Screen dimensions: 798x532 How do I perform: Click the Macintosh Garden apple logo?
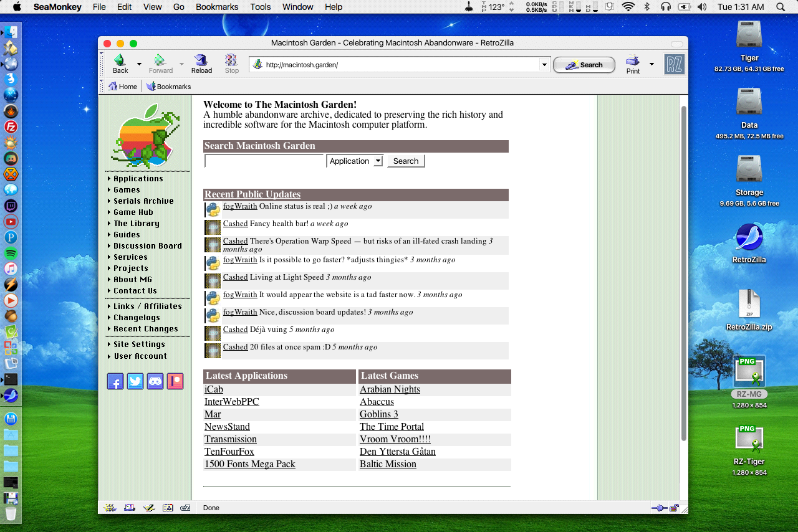click(147, 136)
